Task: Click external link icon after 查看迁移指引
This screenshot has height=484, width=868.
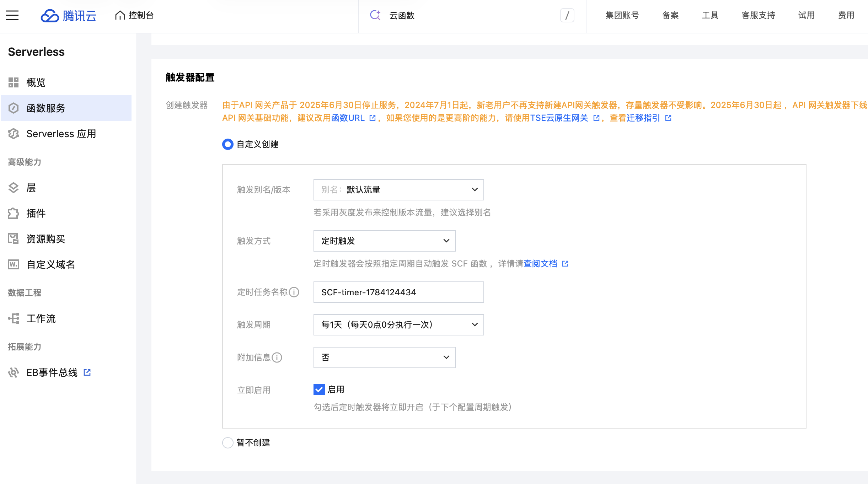Action: pos(668,118)
